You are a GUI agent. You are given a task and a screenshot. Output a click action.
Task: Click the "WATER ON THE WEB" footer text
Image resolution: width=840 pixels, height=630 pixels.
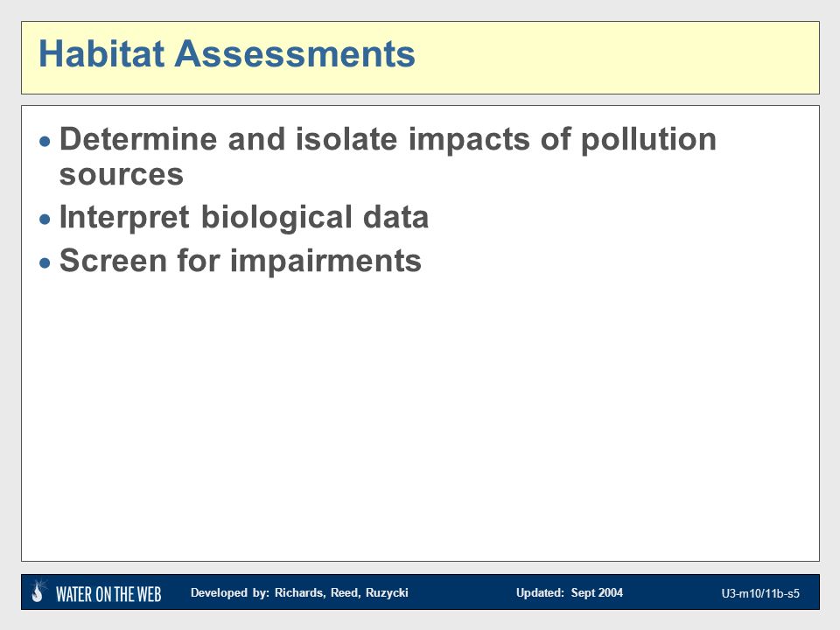108,594
